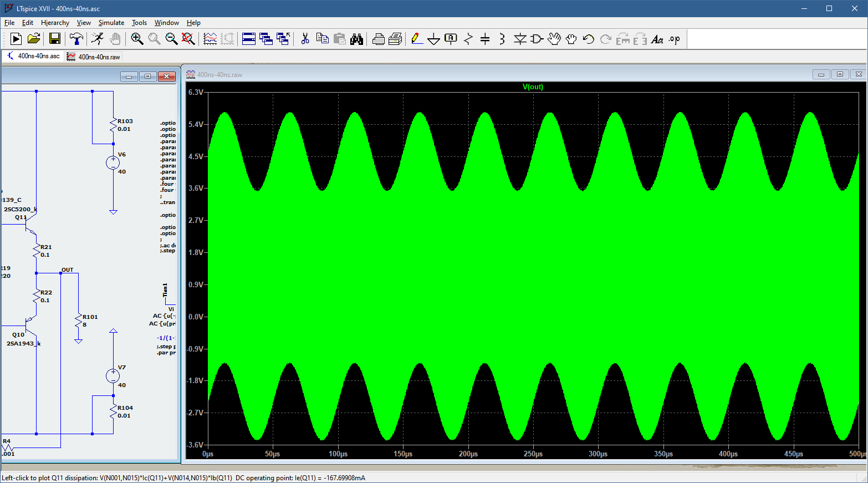The width and height of the screenshot is (868, 483).
Task: Click the 2SC5200_k transistor label
Action: pyautogui.click(x=21, y=209)
